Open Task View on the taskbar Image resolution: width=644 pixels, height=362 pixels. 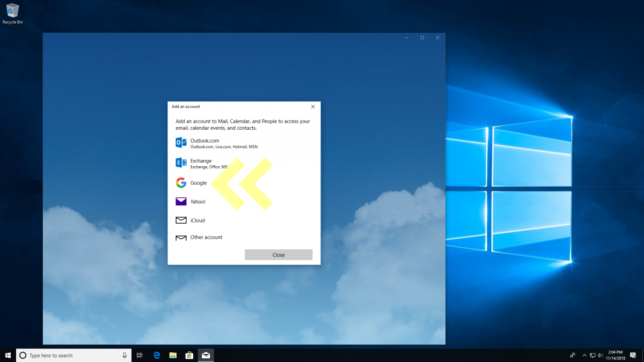click(x=140, y=355)
